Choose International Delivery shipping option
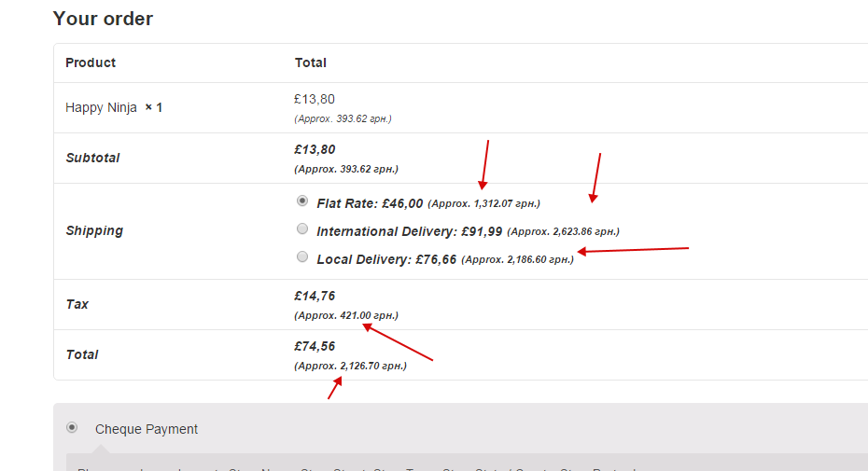The image size is (868, 471). point(302,229)
